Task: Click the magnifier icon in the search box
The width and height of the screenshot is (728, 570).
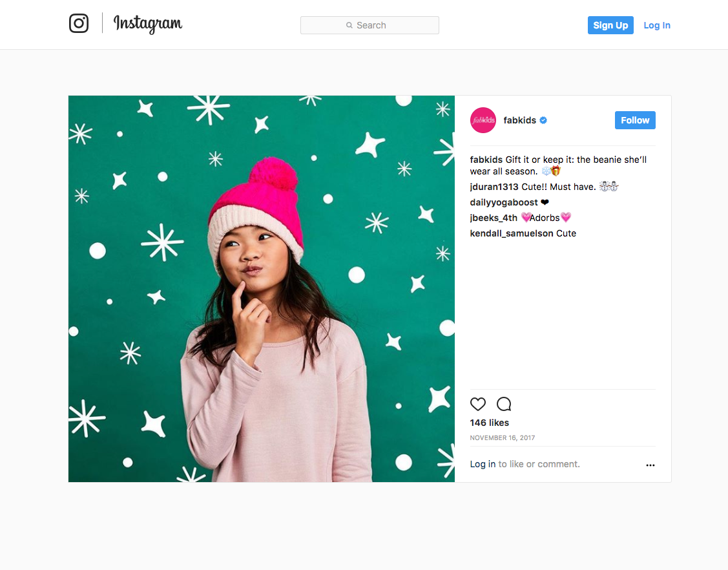Action: pyautogui.click(x=349, y=25)
